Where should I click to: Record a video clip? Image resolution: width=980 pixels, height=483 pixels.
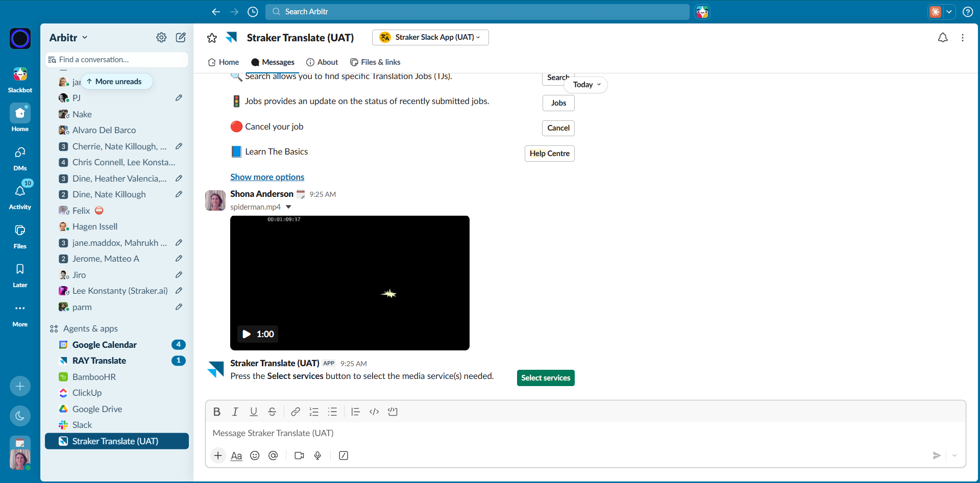(x=299, y=455)
